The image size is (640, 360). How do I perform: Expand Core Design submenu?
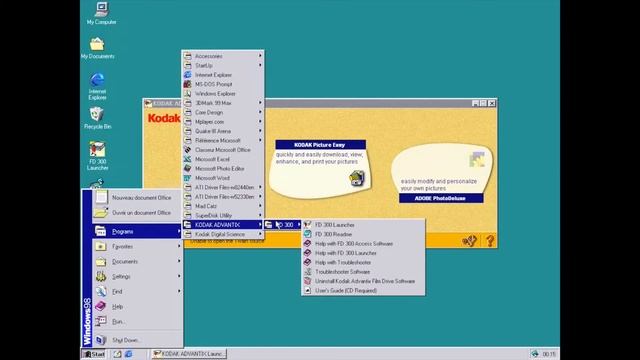pos(222,112)
